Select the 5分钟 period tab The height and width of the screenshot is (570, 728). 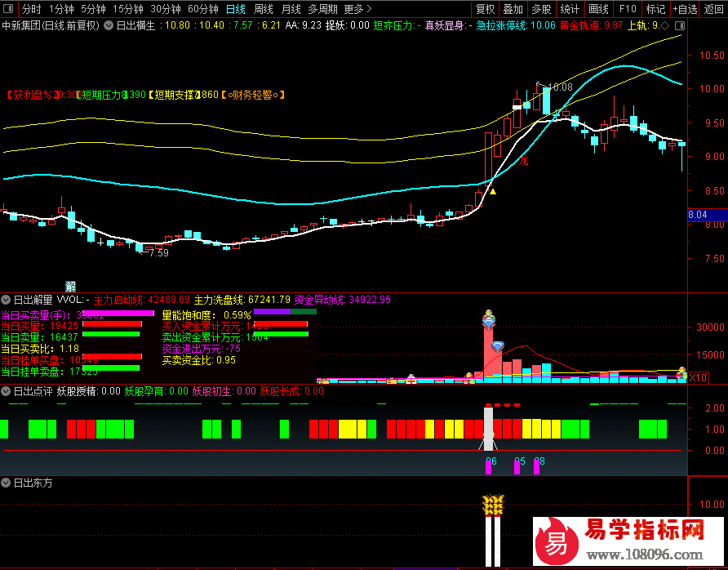pos(94,10)
